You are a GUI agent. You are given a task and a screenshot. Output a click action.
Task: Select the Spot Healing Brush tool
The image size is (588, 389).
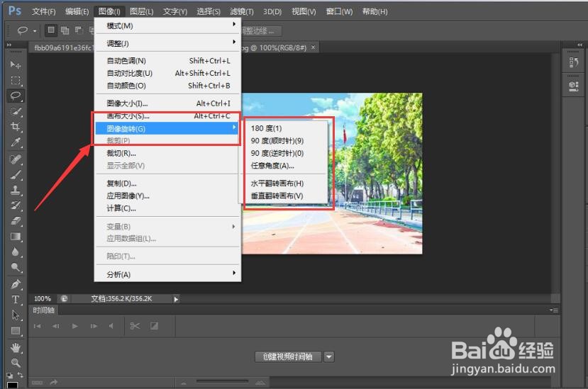click(x=16, y=159)
